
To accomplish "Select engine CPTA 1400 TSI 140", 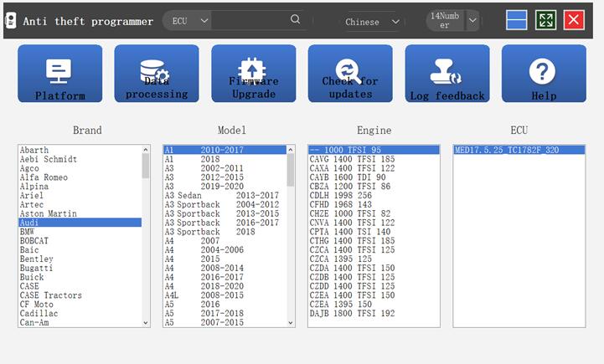I will coord(374,232).
